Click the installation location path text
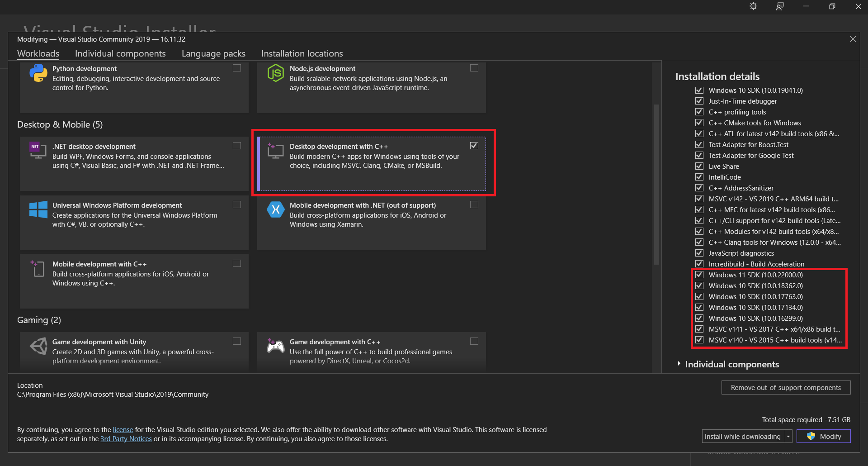 (x=113, y=395)
